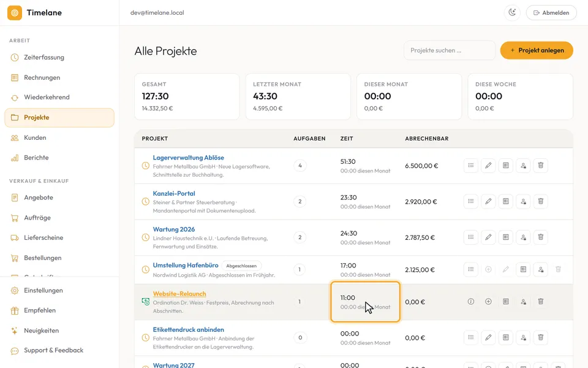The image size is (588, 368).
Task: Show info icon for Website-Relaunch
Action: (470, 302)
